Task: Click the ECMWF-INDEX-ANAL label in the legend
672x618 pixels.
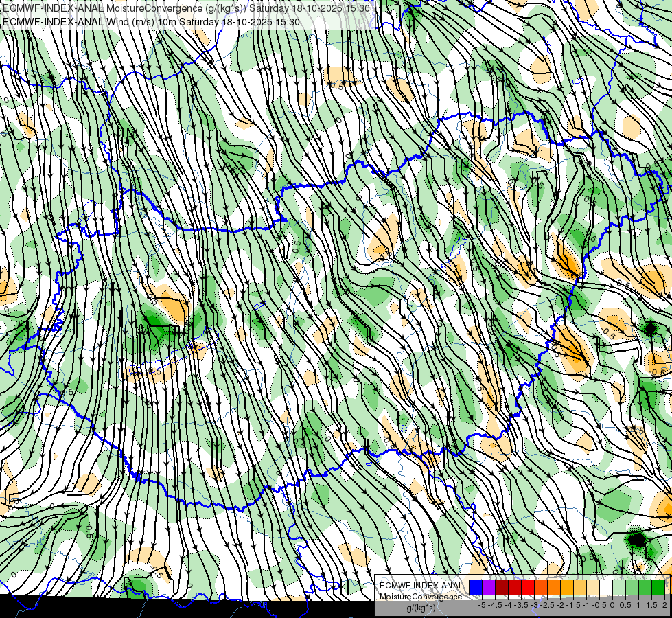Action: pos(421,586)
